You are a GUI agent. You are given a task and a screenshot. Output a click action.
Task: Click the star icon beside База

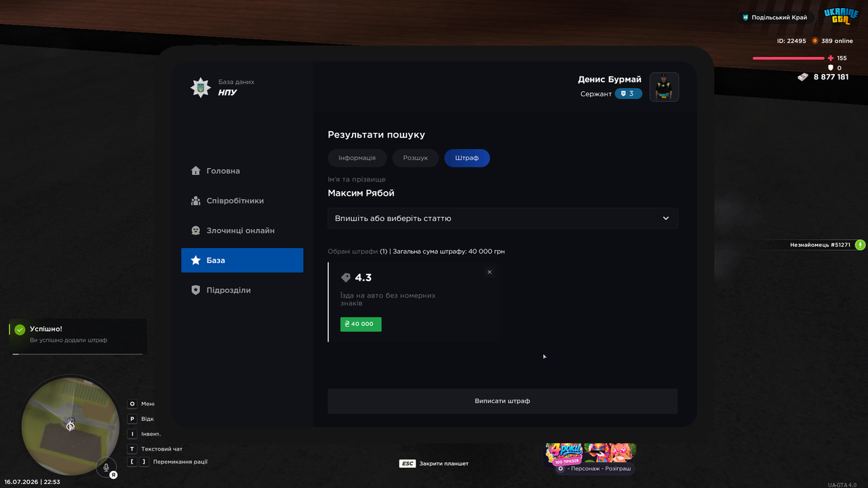[x=196, y=260]
